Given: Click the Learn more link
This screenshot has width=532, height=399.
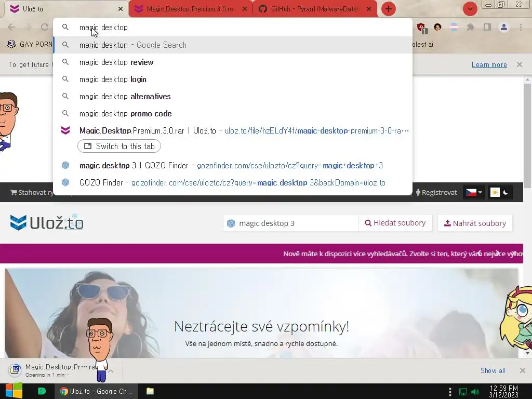Looking at the screenshot, I should [x=489, y=64].
